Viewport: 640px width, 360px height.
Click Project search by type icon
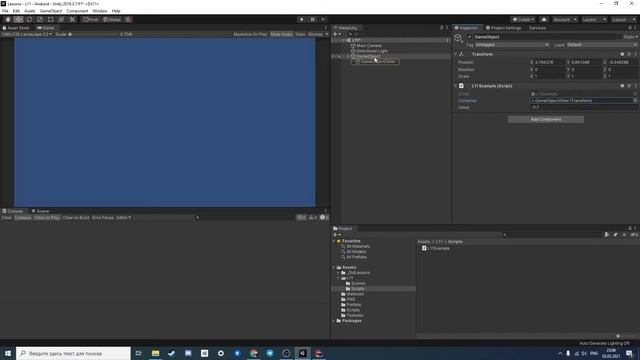pyautogui.click(x=607, y=235)
